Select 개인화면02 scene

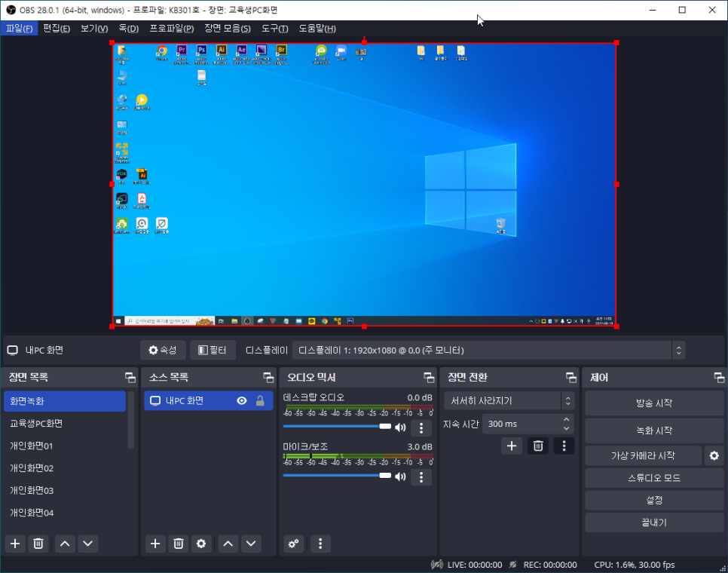pos(65,468)
